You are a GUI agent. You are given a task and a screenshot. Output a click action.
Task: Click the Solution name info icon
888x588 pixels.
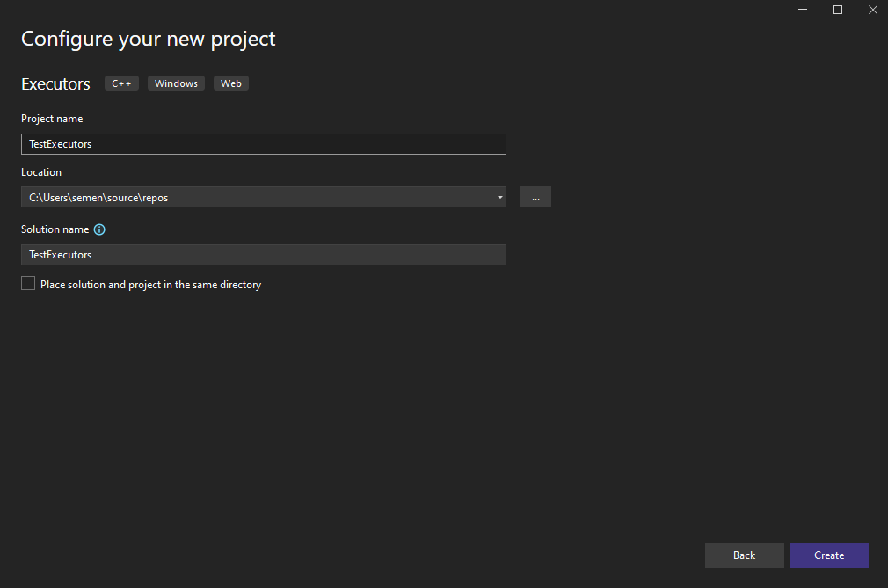tap(99, 229)
